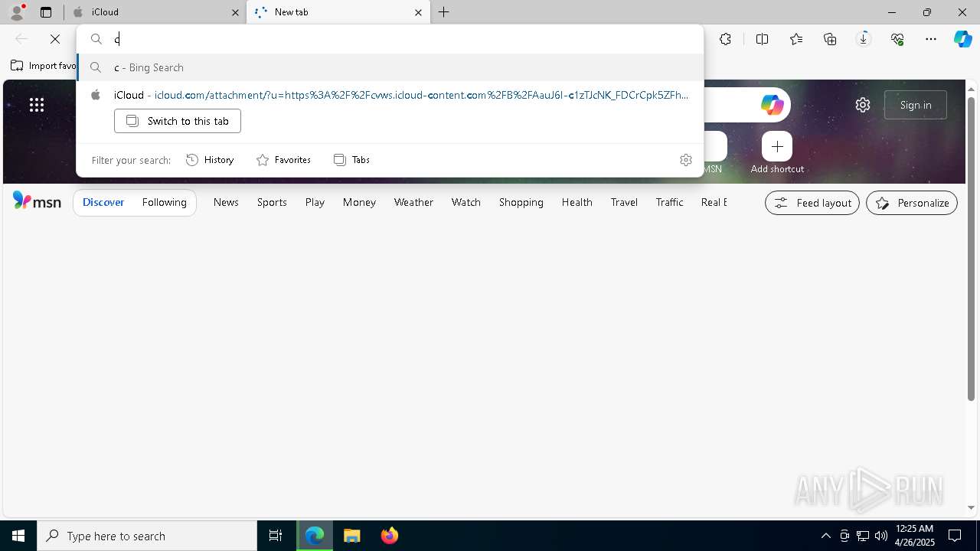Image resolution: width=980 pixels, height=551 pixels.
Task: Open the volume tray icon
Action: tap(881, 536)
